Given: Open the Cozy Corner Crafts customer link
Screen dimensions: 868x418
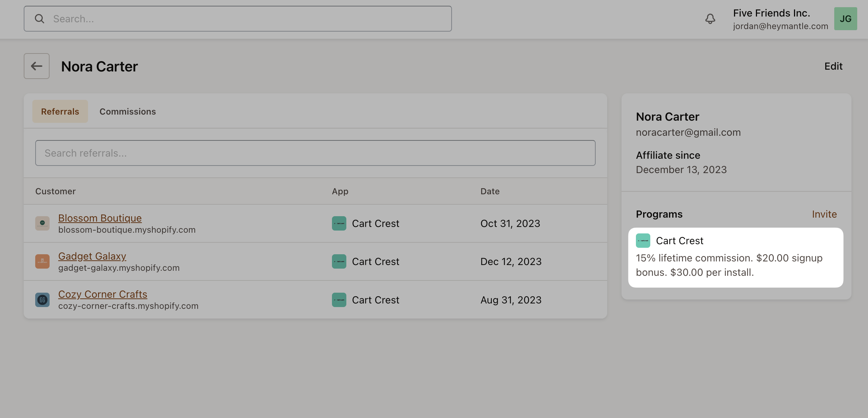Looking at the screenshot, I should coord(103,294).
